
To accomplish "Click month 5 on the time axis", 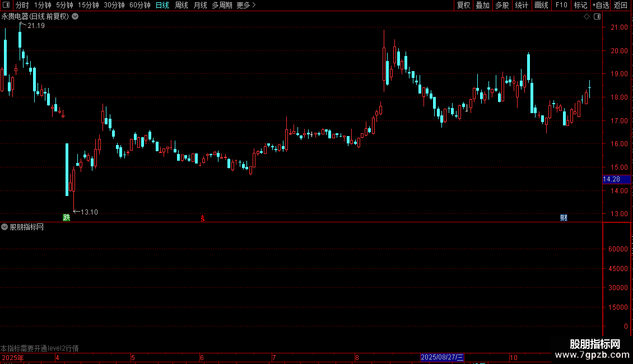I will 133,357.
